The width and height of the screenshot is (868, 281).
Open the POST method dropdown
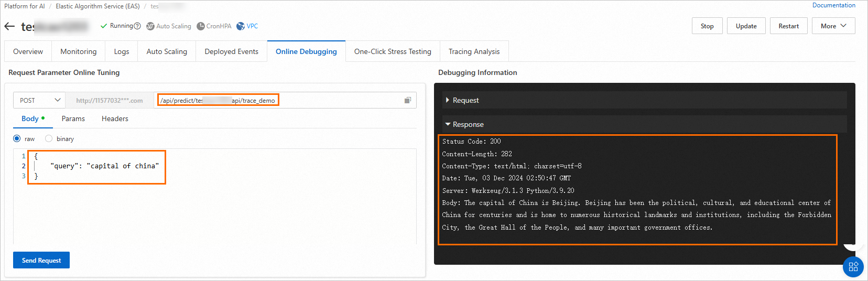[39, 100]
